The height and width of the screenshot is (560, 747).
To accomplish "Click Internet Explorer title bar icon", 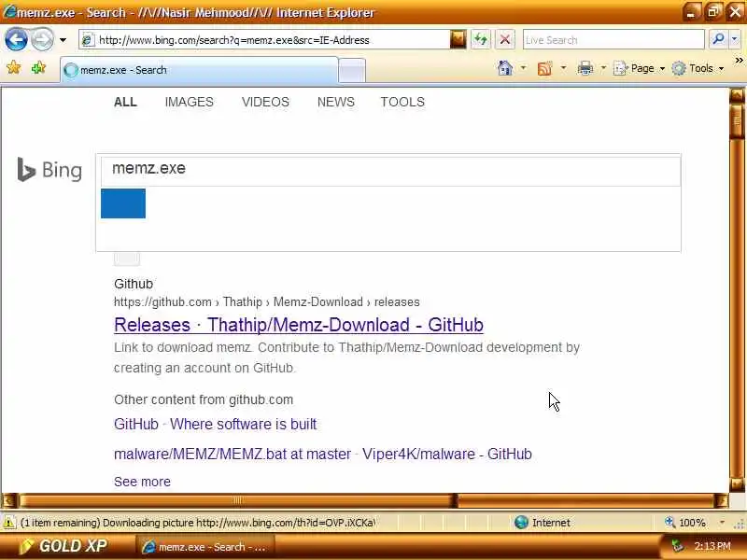I will click(x=9, y=12).
